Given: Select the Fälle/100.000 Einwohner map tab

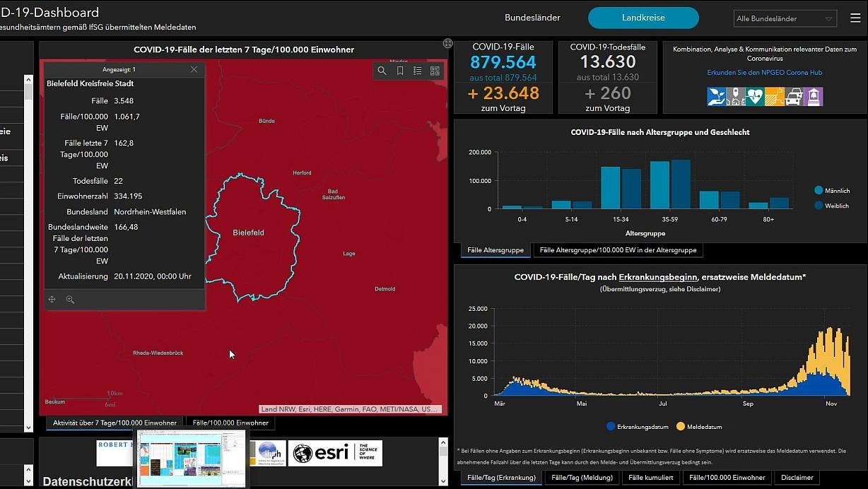Looking at the screenshot, I should (230, 423).
